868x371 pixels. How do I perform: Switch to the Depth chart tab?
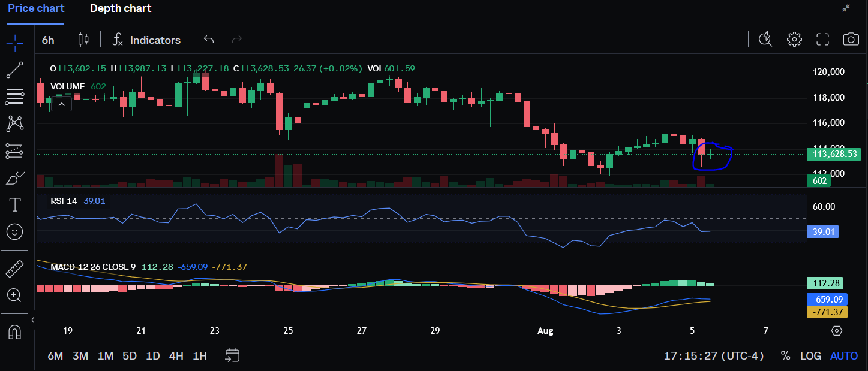(121, 8)
